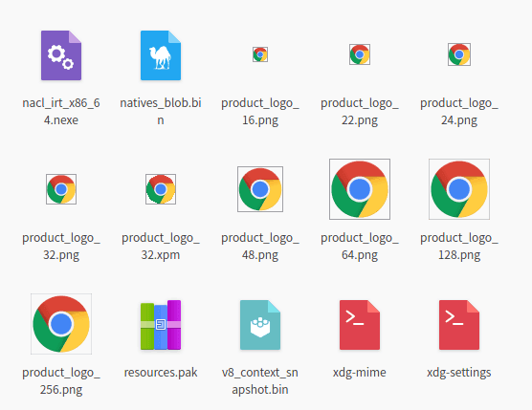Click the resources.pak file name
Viewport: 532px width, 410px height.
pyautogui.click(x=161, y=373)
